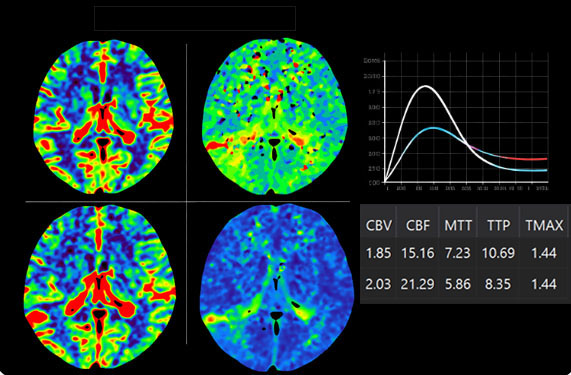Click the white curve peak on the graph

[425, 86]
